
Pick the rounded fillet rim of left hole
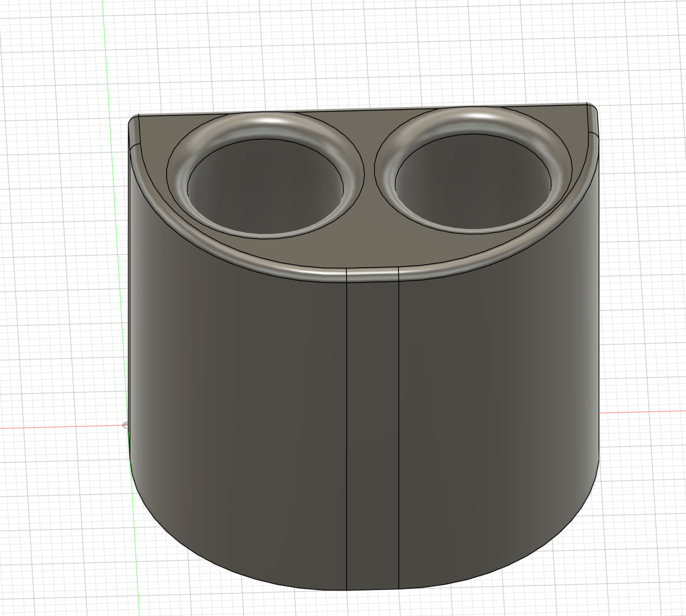pyautogui.click(x=267, y=125)
